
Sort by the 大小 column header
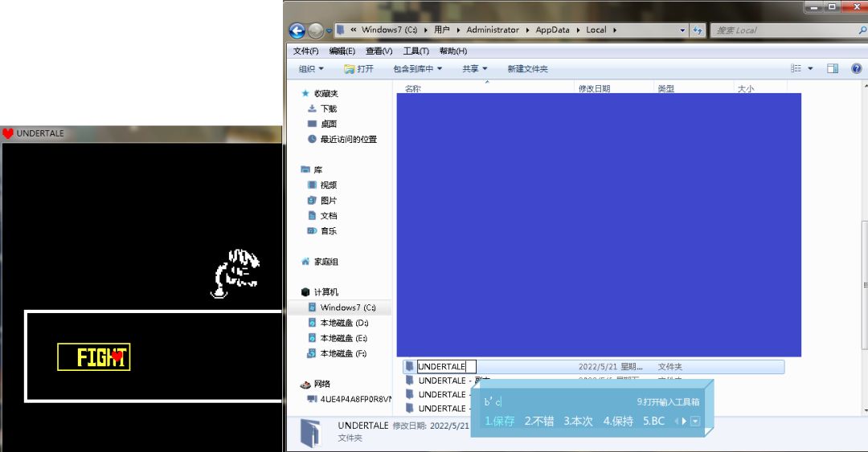tap(746, 88)
